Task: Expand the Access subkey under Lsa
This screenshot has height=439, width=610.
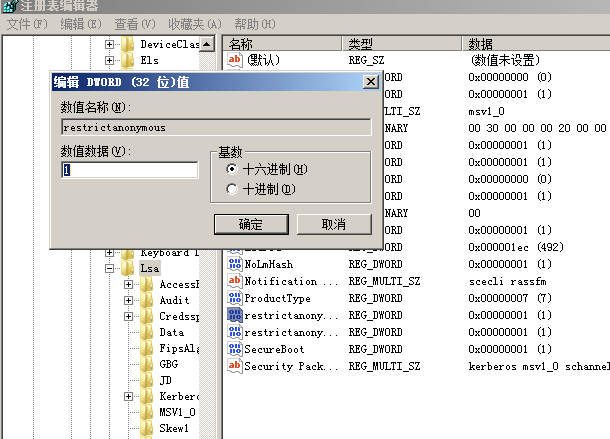Action: point(128,284)
